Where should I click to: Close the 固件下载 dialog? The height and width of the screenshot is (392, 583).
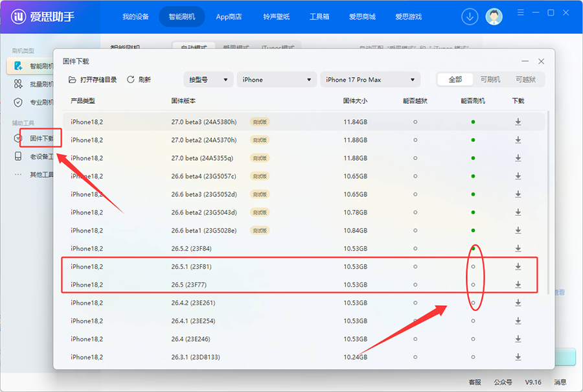click(x=541, y=62)
